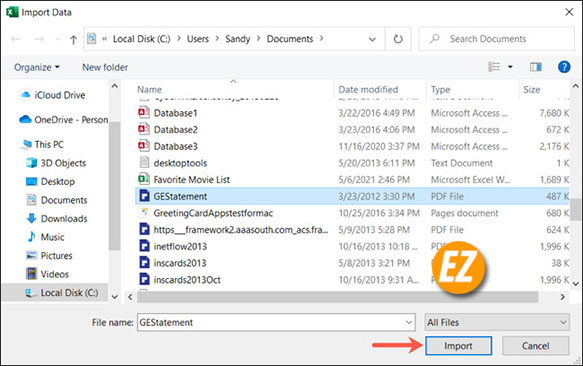Select the Database1 Access file icon
Screen dimensions: 583x366
[144, 112]
